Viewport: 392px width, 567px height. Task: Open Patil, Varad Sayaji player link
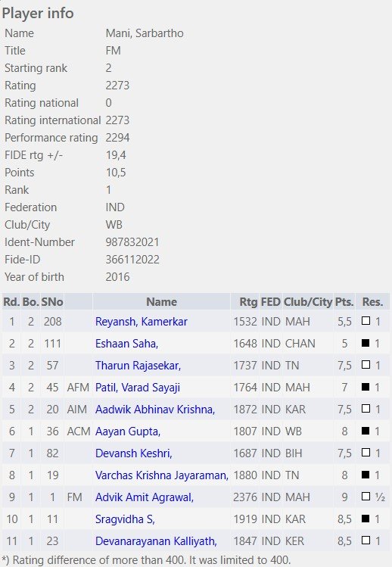[x=138, y=388]
